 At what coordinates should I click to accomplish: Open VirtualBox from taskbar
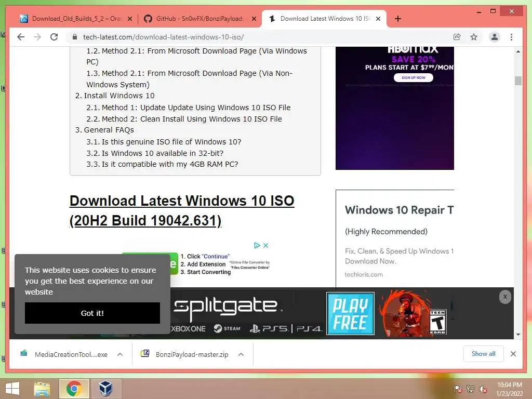(x=105, y=389)
